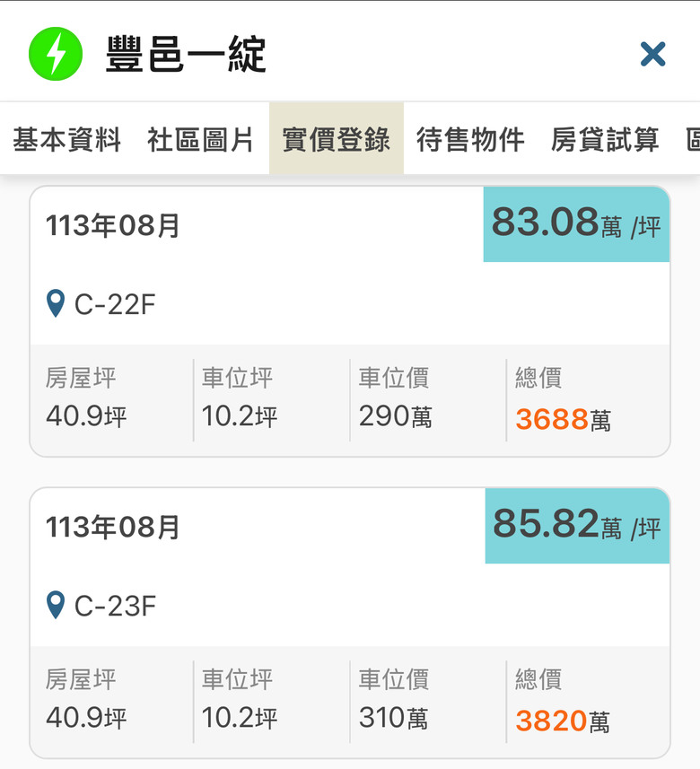Click the green lightning bolt icon
This screenshot has height=769, width=700.
[x=56, y=54]
